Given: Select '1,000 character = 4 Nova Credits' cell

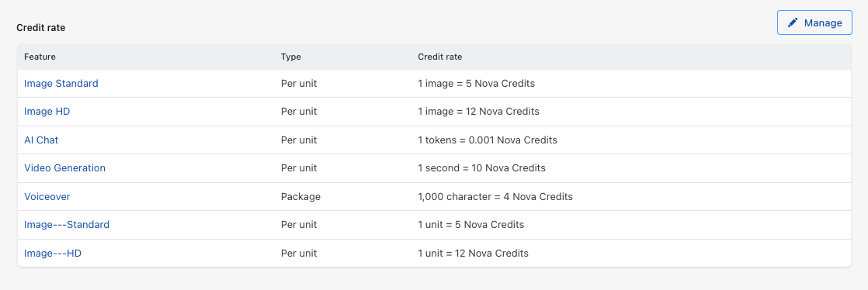Looking at the screenshot, I should pos(495,197).
